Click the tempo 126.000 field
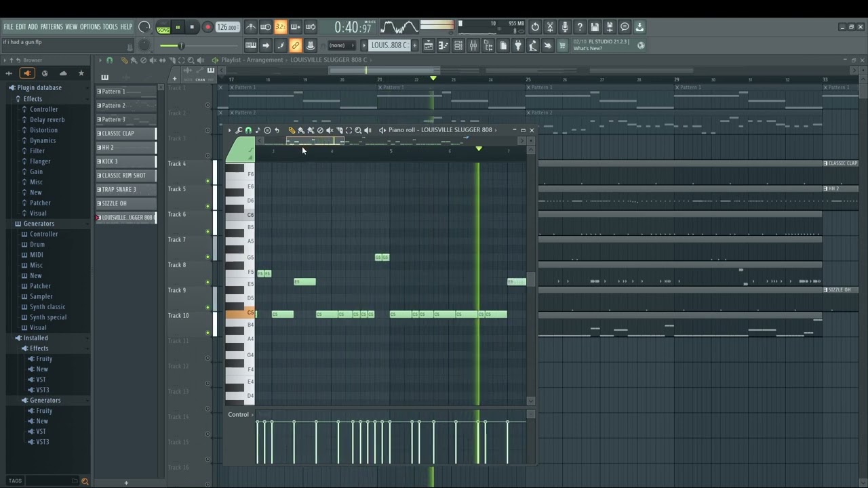868x488 pixels. 228,27
